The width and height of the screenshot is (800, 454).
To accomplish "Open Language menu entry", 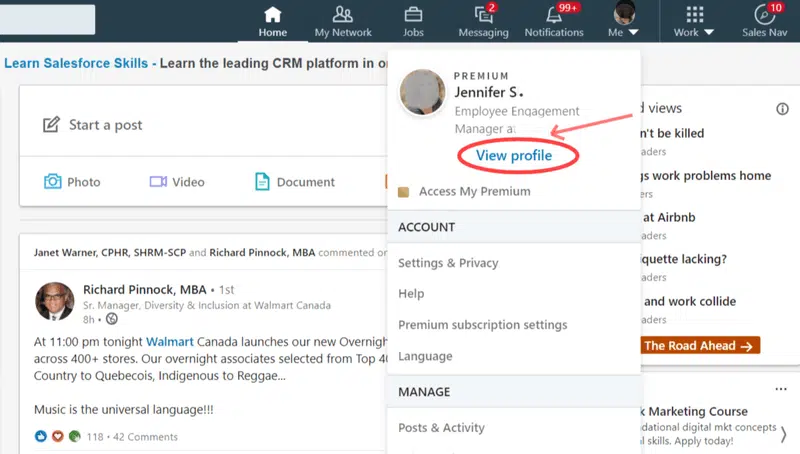I will (425, 356).
